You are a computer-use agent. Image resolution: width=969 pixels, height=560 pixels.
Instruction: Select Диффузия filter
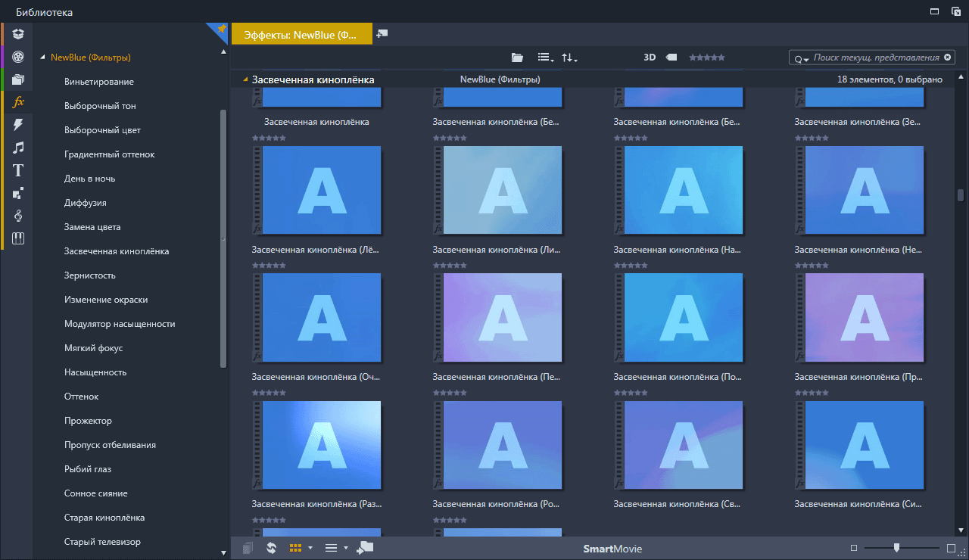(x=85, y=203)
